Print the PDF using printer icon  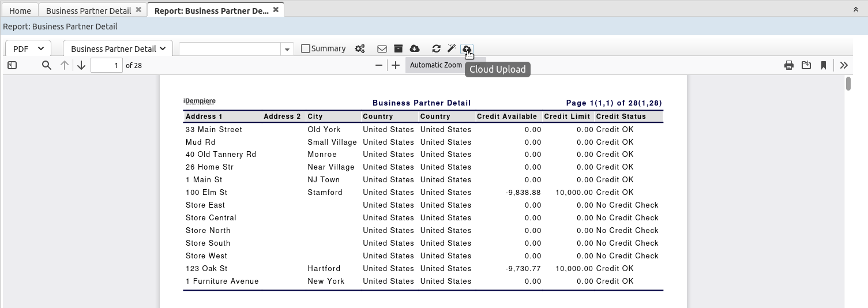(x=789, y=65)
